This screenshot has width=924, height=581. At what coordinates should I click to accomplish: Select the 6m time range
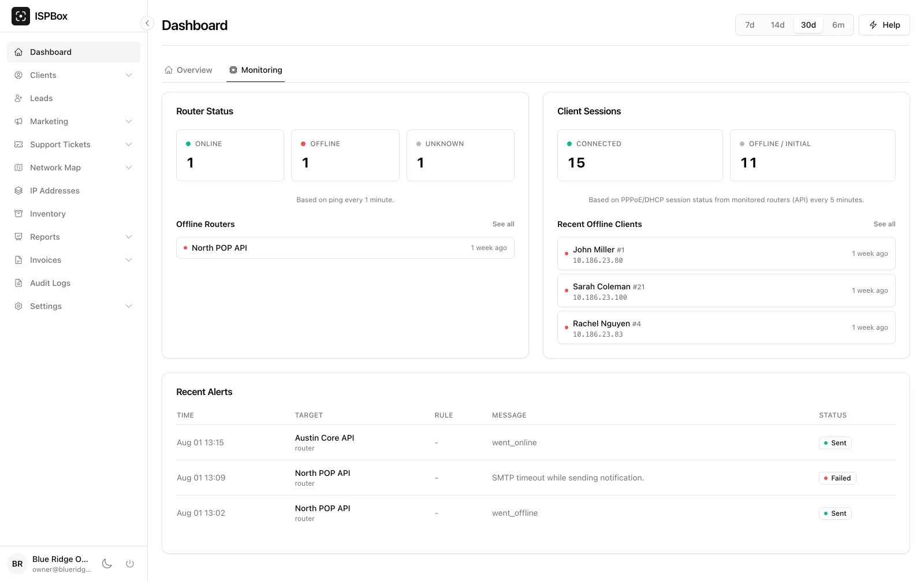pyautogui.click(x=838, y=25)
